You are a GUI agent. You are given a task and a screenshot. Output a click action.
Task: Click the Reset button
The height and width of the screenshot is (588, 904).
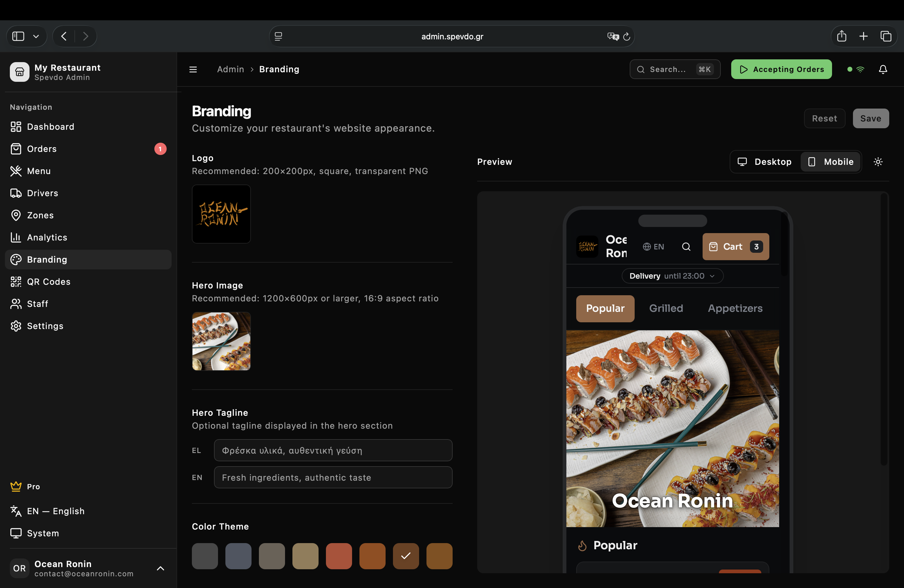pos(824,118)
